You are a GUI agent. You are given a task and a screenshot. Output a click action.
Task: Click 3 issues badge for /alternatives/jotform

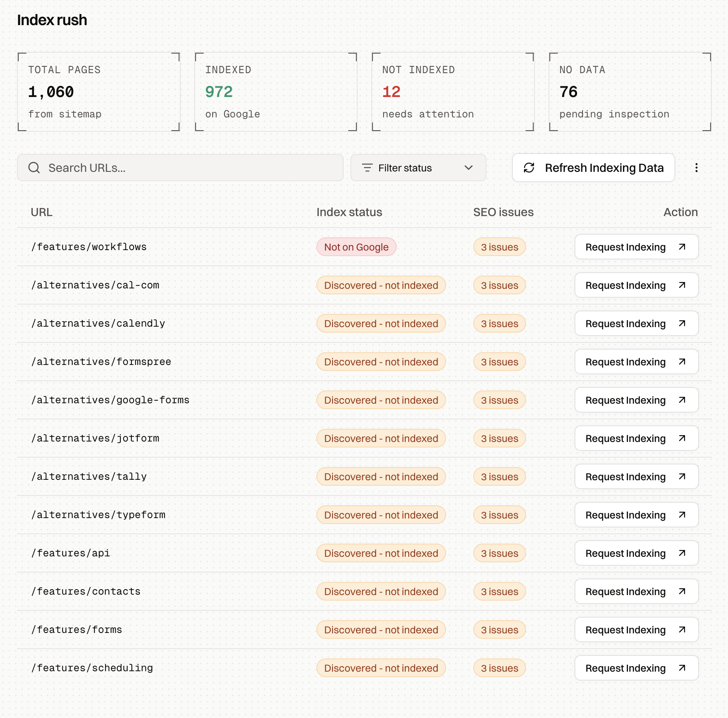tap(500, 438)
